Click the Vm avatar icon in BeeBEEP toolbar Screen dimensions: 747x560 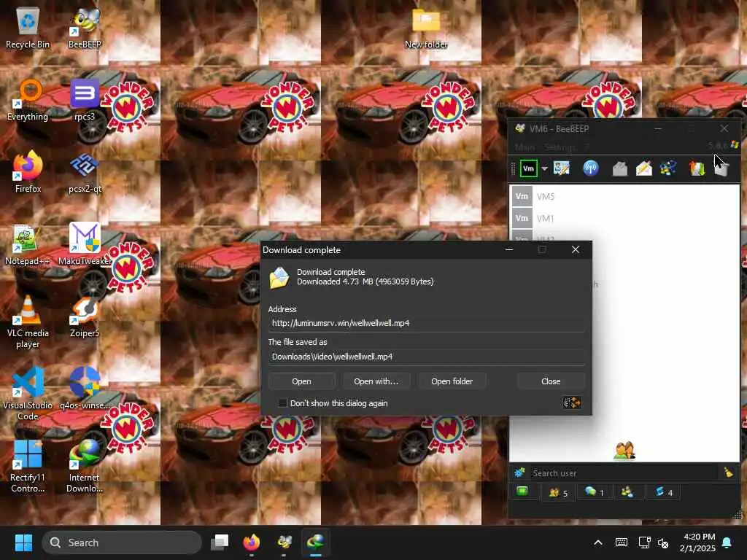(528, 168)
